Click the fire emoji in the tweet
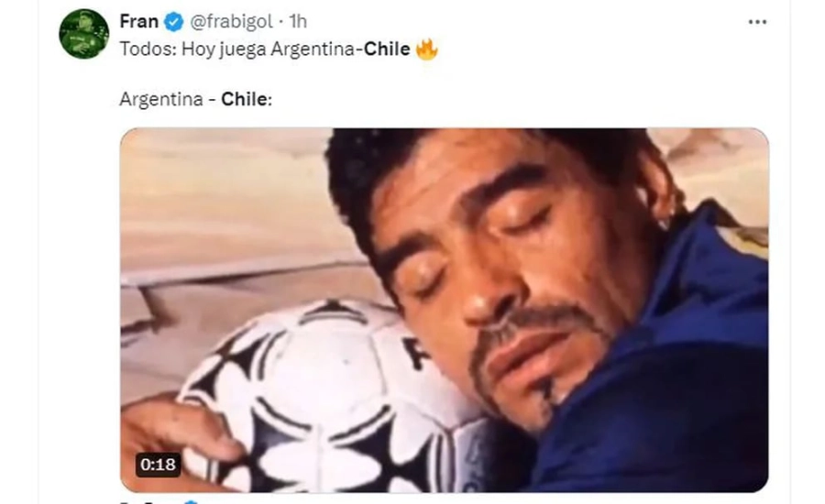 [x=426, y=49]
